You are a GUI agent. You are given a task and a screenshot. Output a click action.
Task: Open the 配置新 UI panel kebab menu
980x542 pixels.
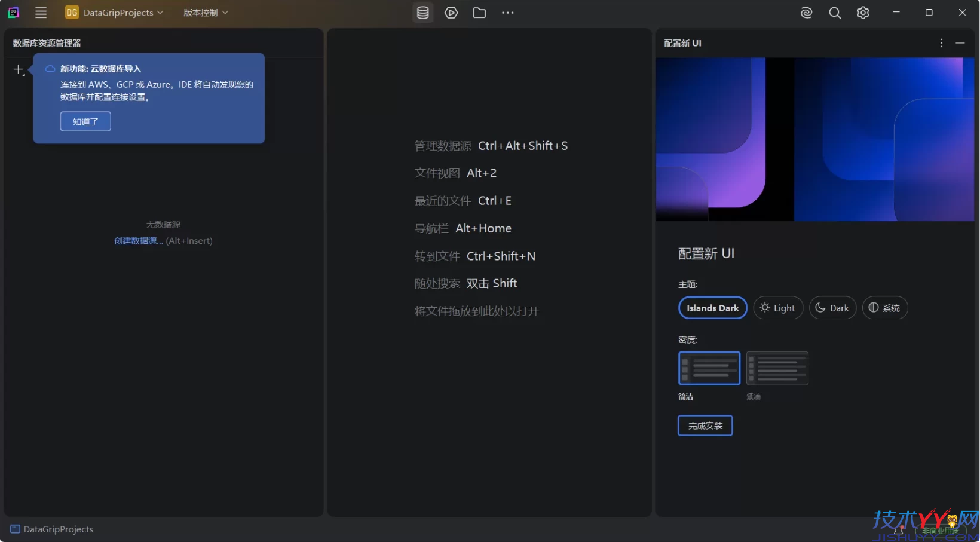[x=941, y=43]
